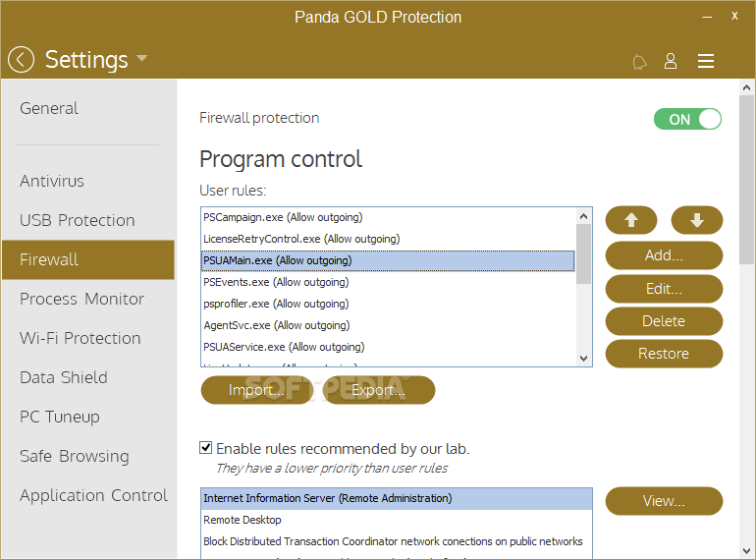This screenshot has height=560, width=756.
Task: Click the main page vertical scrollbar thumb
Action: pyautogui.click(x=746, y=180)
